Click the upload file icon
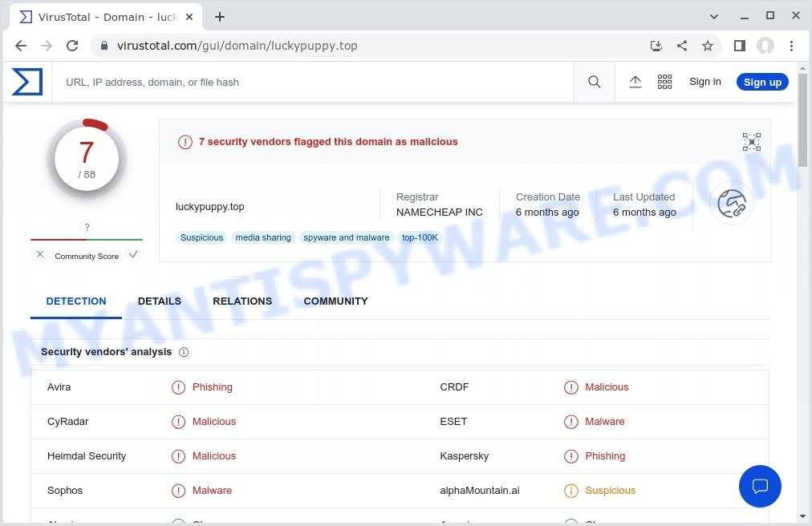This screenshot has width=812, height=526. click(635, 82)
